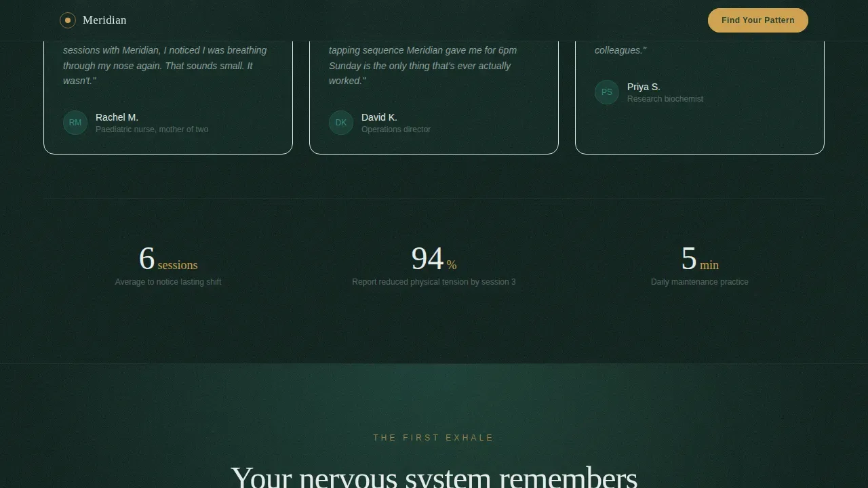Select the name David K.
The image size is (868, 488).
[x=379, y=117]
